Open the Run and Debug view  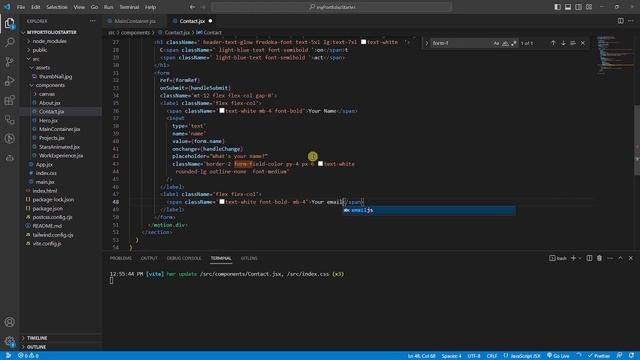9,81
